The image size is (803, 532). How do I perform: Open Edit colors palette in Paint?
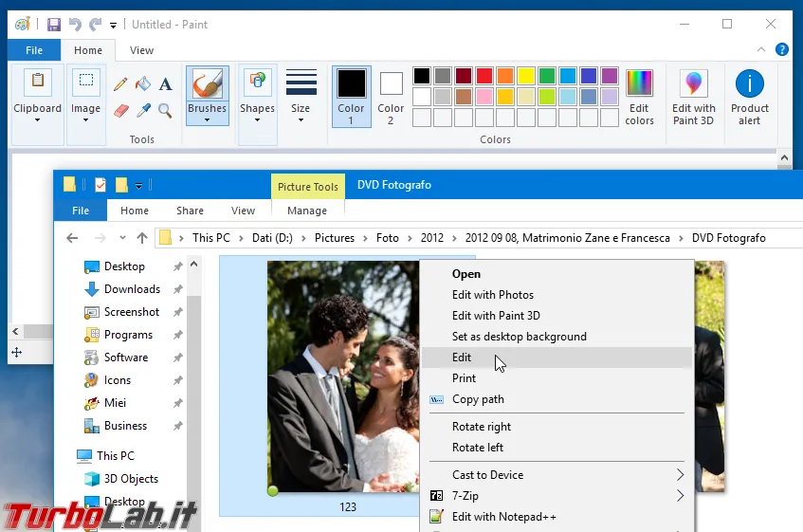pos(639,98)
